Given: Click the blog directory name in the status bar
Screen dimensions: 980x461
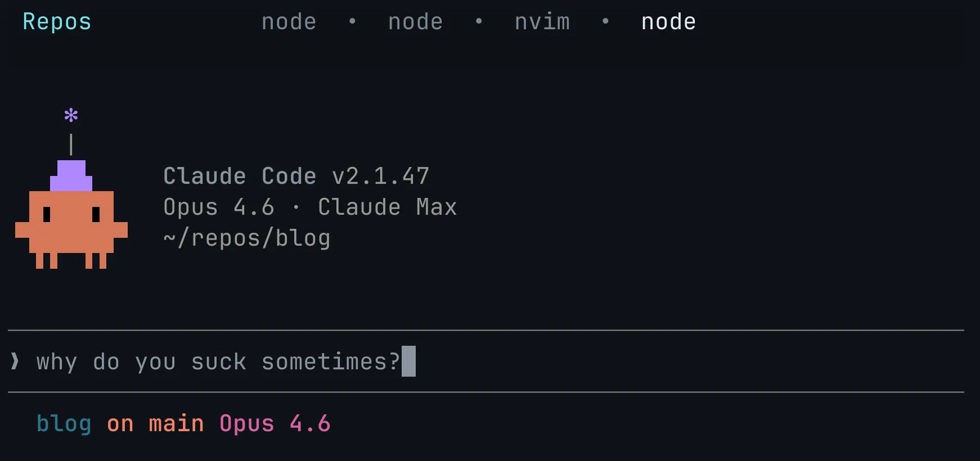Looking at the screenshot, I should [63, 423].
